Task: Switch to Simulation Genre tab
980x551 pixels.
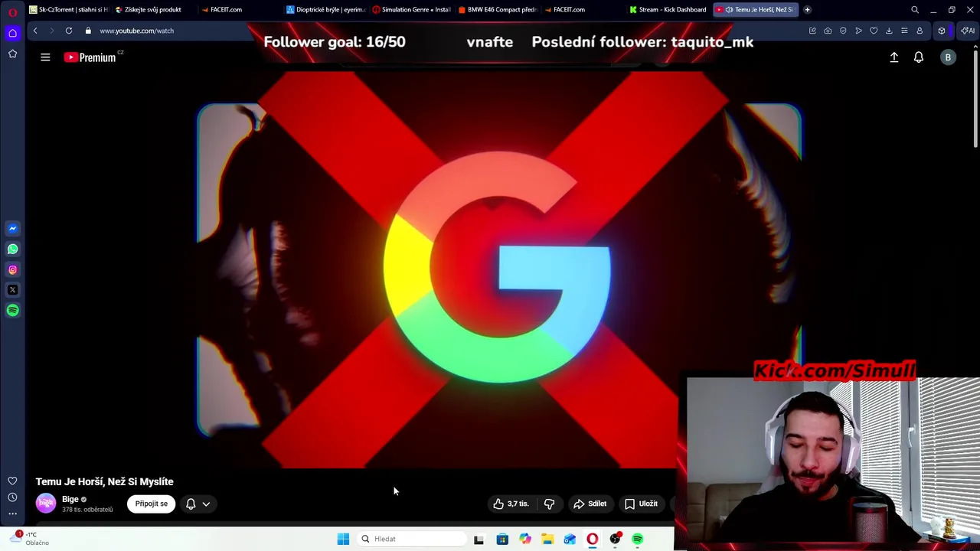Action: pyautogui.click(x=413, y=10)
